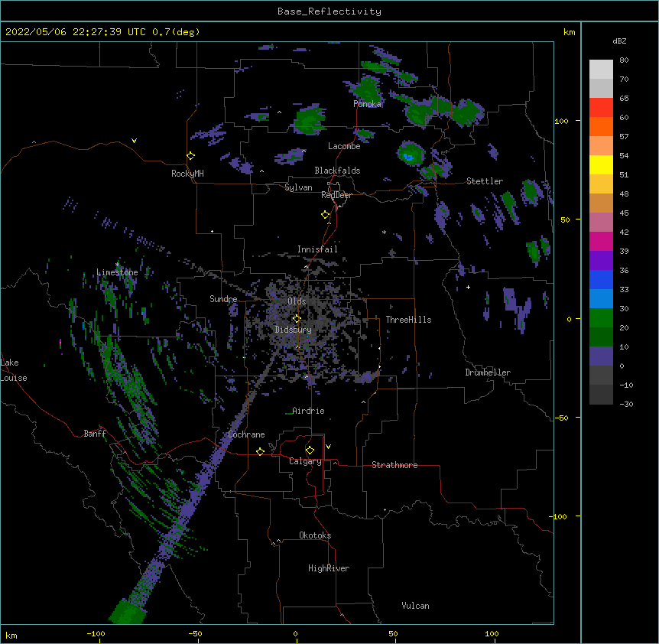Click the Base_Reflectivity title text
This screenshot has height=644, width=659.
[x=329, y=11]
